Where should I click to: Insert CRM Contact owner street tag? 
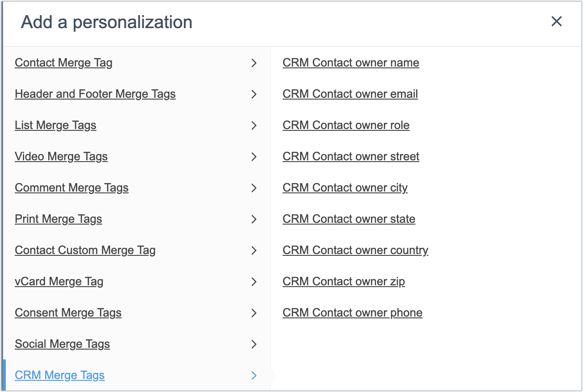351,157
